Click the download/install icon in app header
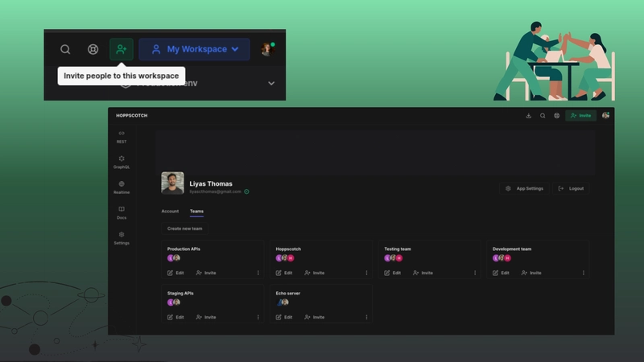The width and height of the screenshot is (644, 362). point(529,116)
